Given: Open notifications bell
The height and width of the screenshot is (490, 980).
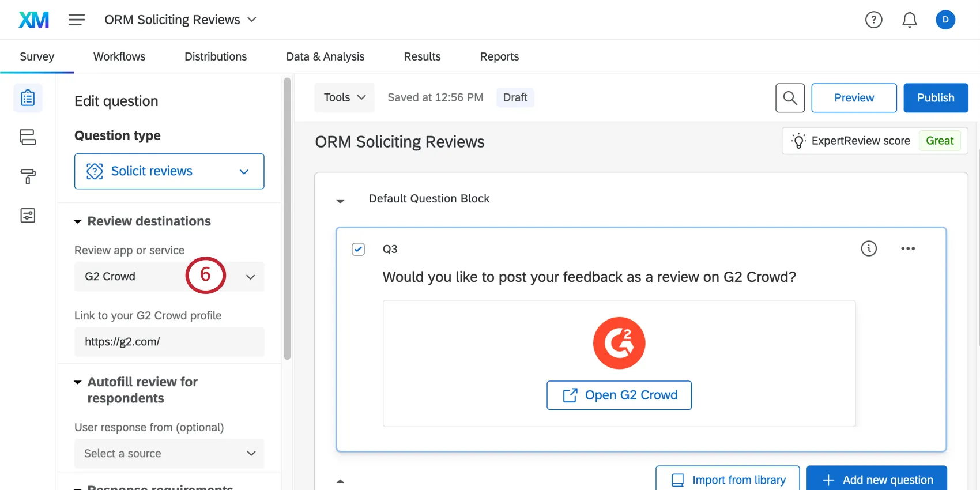Looking at the screenshot, I should pos(909,20).
